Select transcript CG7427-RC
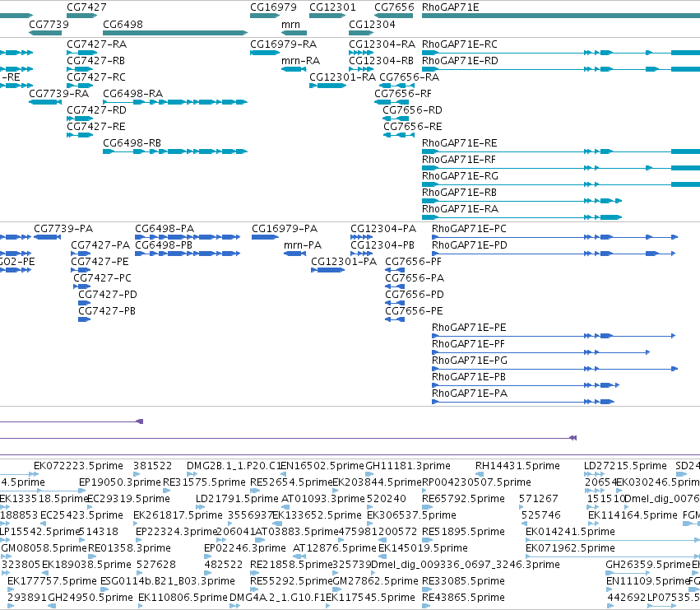The height and width of the screenshot is (610, 700). [80, 86]
